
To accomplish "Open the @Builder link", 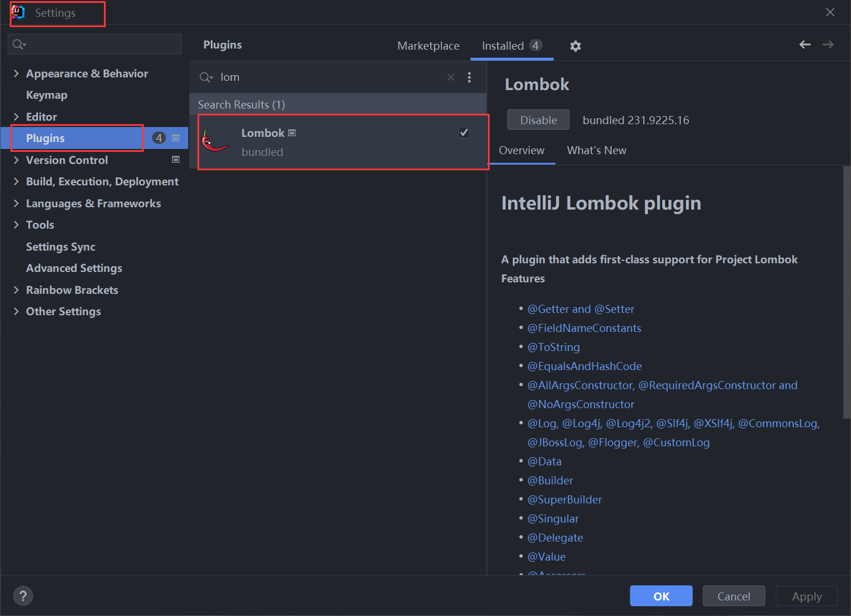I will pos(550,480).
